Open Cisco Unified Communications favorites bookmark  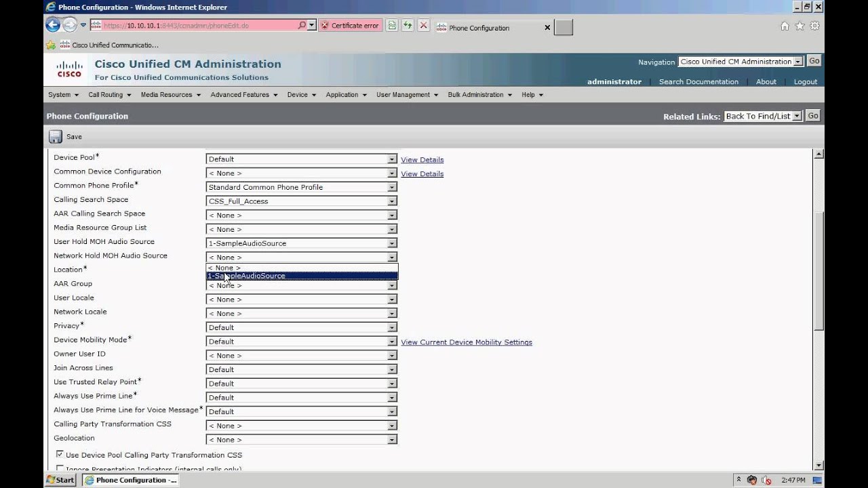click(109, 45)
